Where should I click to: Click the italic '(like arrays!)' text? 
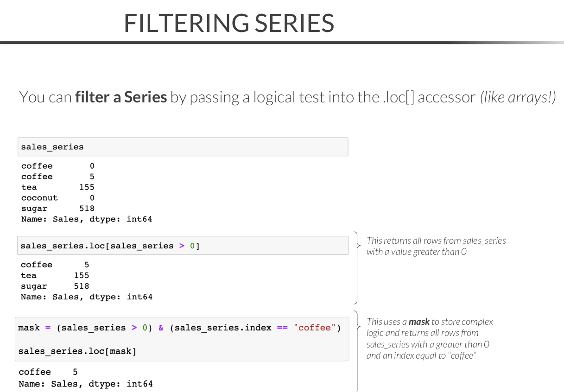[518, 97]
